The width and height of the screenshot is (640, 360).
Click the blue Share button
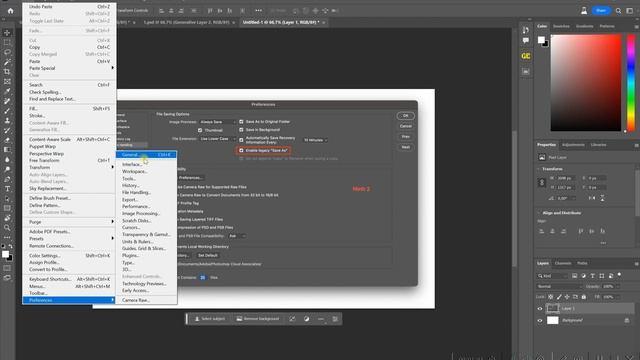click(x=601, y=11)
